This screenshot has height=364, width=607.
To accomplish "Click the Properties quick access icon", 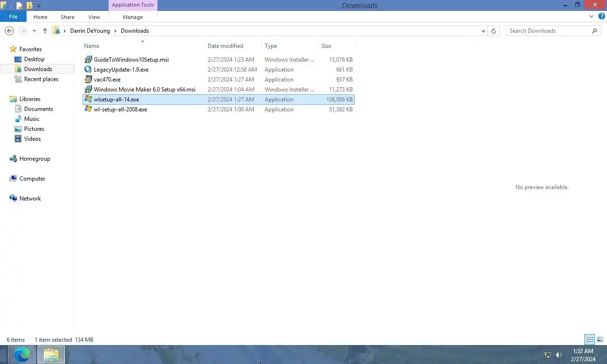I will [19, 6].
